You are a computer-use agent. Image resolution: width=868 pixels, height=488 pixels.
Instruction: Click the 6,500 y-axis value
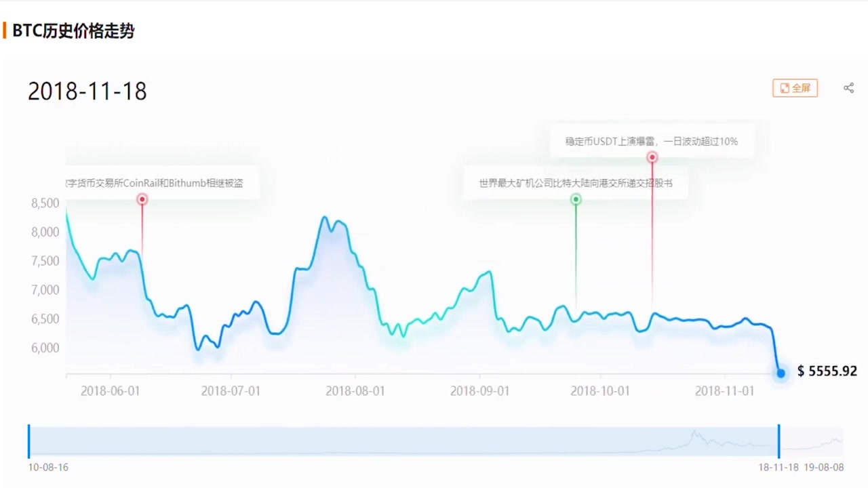pyautogui.click(x=45, y=319)
